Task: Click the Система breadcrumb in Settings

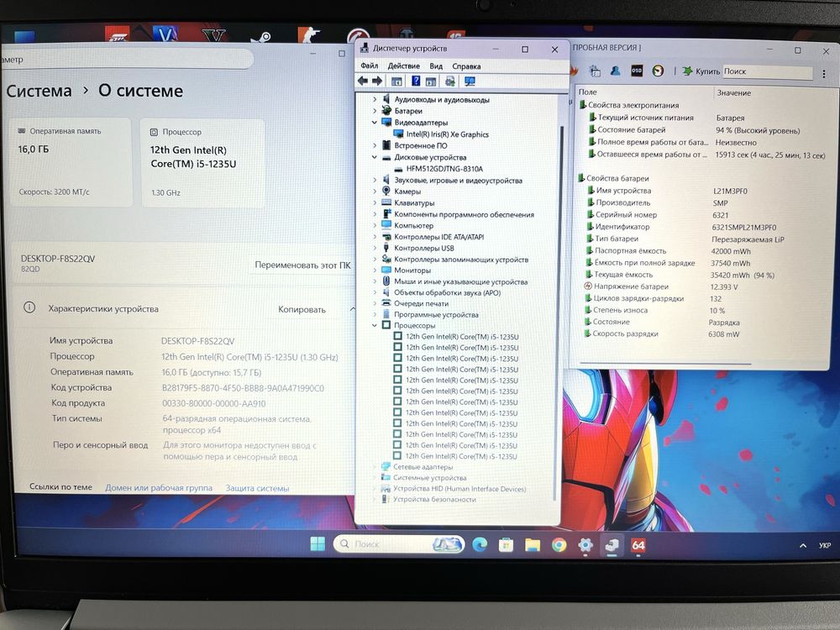Action: (39, 91)
